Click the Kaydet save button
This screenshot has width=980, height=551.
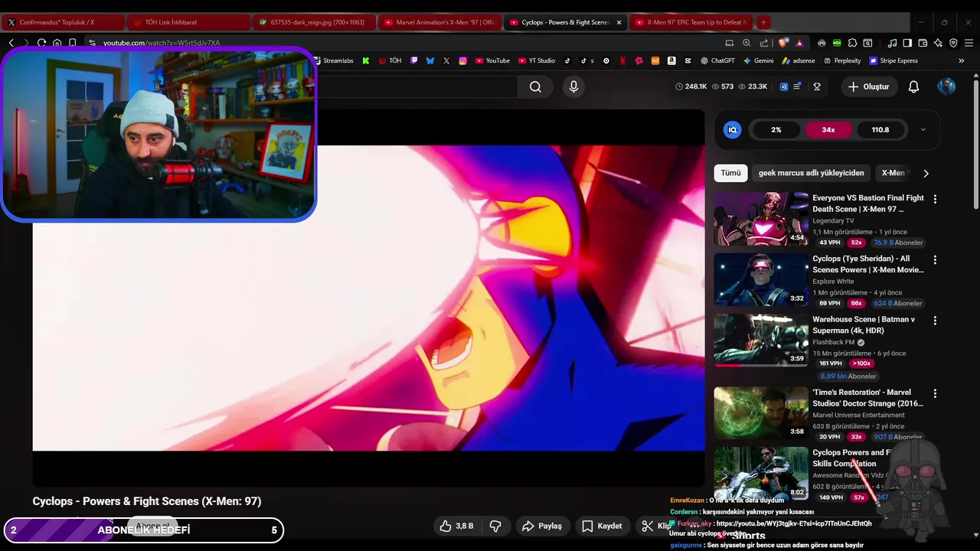tap(602, 526)
